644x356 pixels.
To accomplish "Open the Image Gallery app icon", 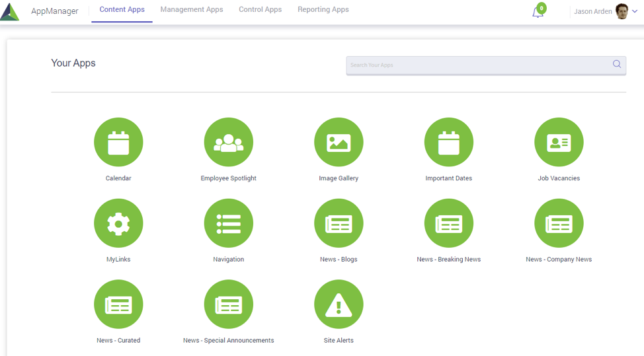I will tap(339, 142).
